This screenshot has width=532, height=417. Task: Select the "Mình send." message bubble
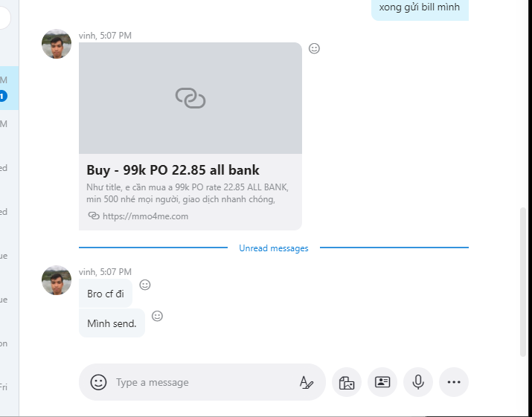(x=112, y=323)
